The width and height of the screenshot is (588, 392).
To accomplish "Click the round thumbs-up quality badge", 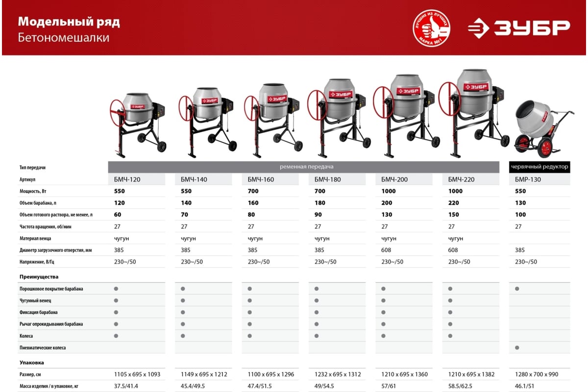I will pyautogui.click(x=431, y=28).
